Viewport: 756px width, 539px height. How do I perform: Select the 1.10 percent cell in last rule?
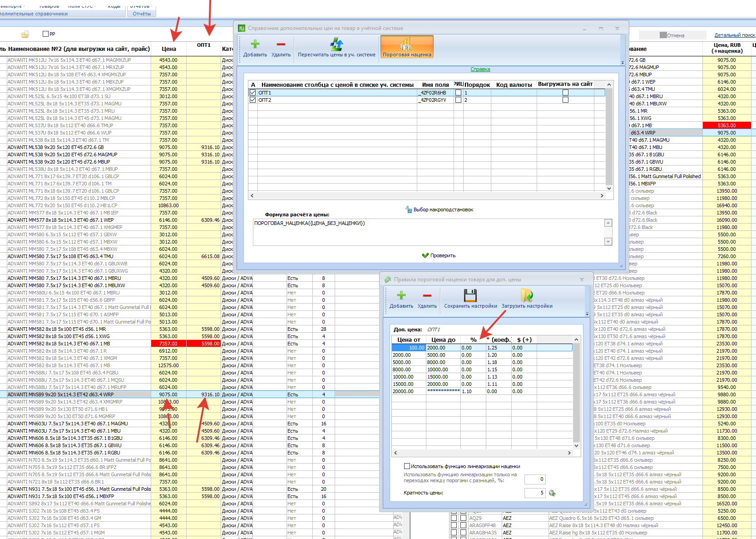click(473, 391)
